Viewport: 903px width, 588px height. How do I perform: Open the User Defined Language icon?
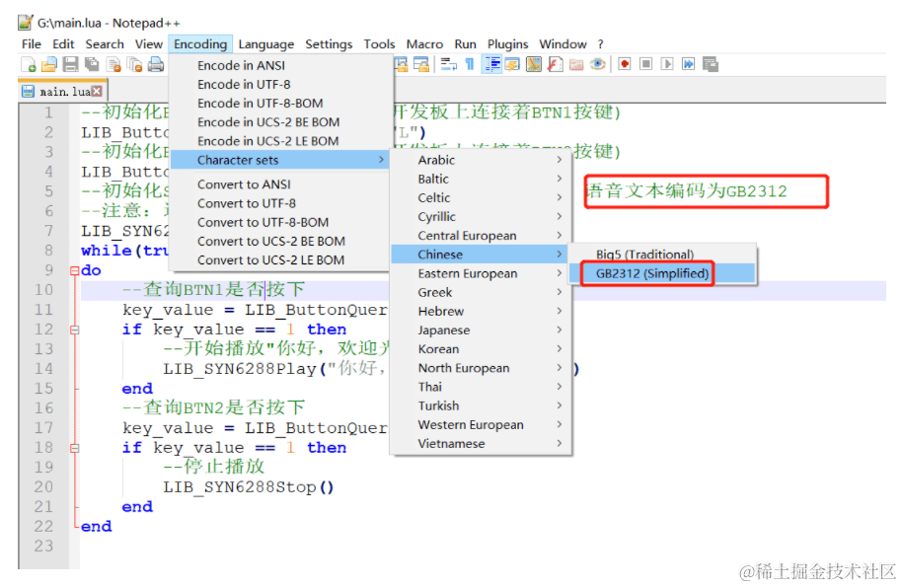512,64
